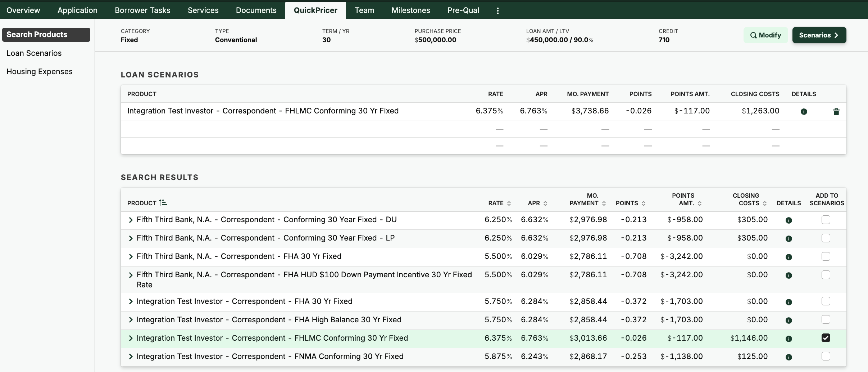The width and height of the screenshot is (868, 372).
Task: Click info icon for Fifth Third Conforming DU
Action: pos(789,220)
